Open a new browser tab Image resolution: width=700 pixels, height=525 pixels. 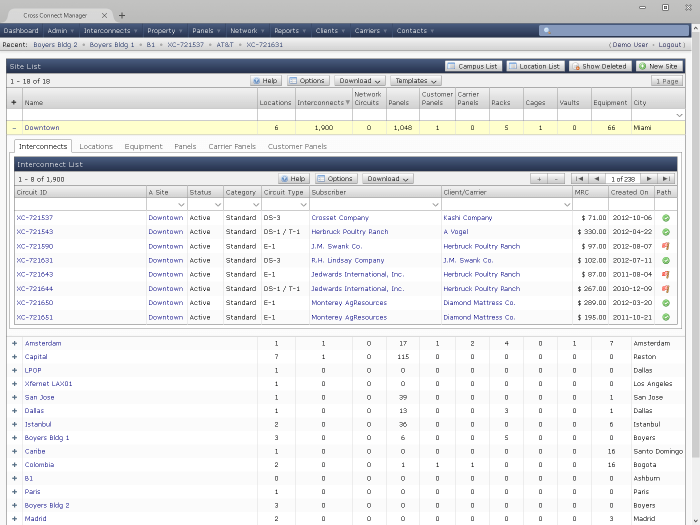click(122, 15)
